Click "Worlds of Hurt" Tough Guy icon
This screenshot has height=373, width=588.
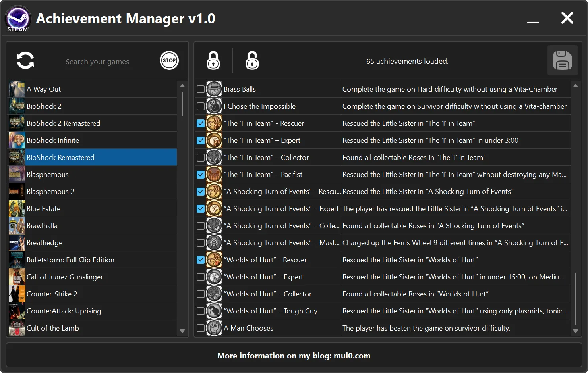coord(214,311)
